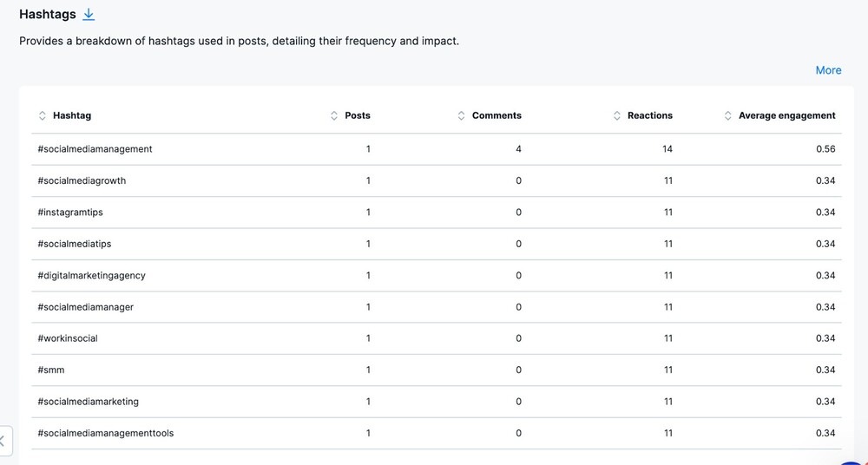868x465 pixels.
Task: Click the Average engagement header label
Action: (x=786, y=115)
